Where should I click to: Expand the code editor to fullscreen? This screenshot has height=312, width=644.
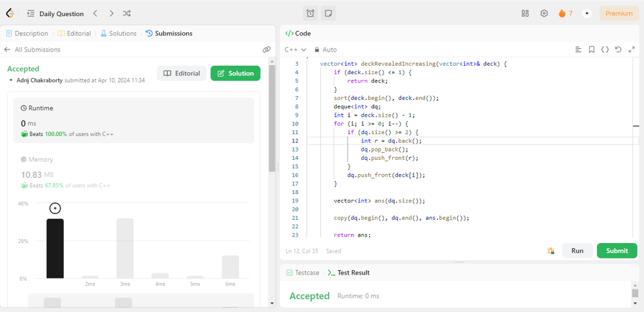coord(631,50)
